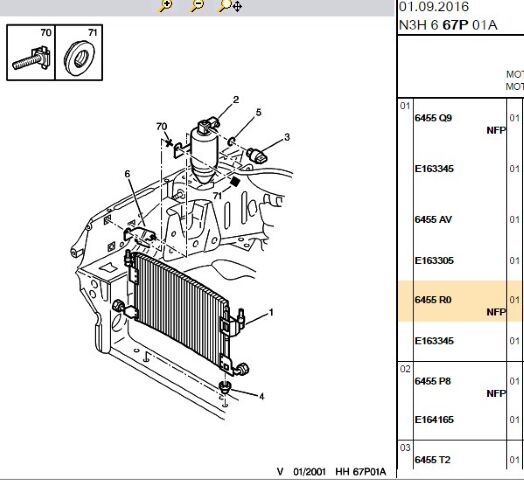
Task: Click the zoom out magnifier icon
Action: click(x=197, y=5)
